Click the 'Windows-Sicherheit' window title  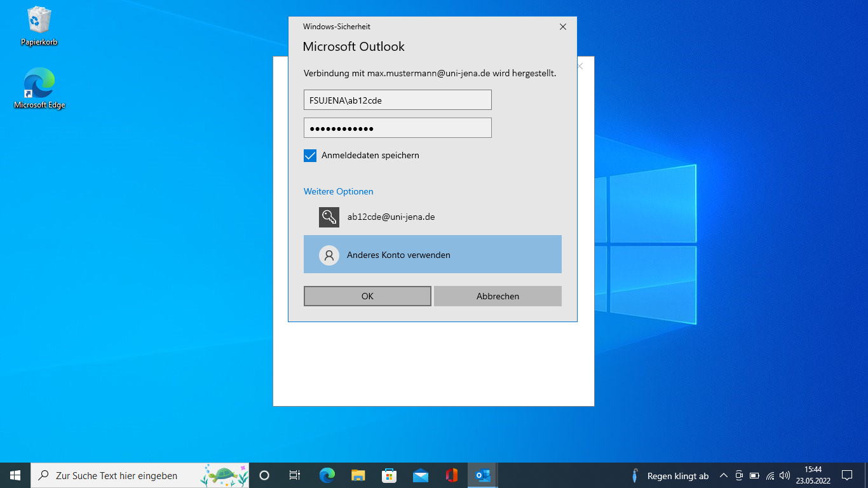pyautogui.click(x=337, y=27)
